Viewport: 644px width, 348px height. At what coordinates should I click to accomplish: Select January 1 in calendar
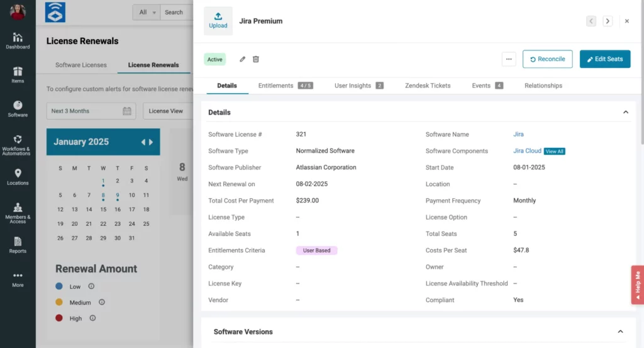tap(103, 181)
